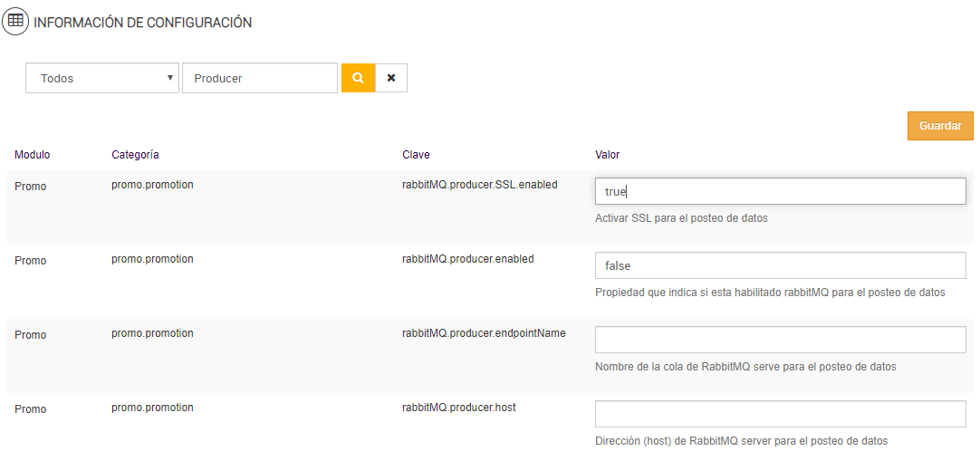The image size is (980, 461).
Task: Open the Todos module dropdown
Action: click(x=102, y=78)
